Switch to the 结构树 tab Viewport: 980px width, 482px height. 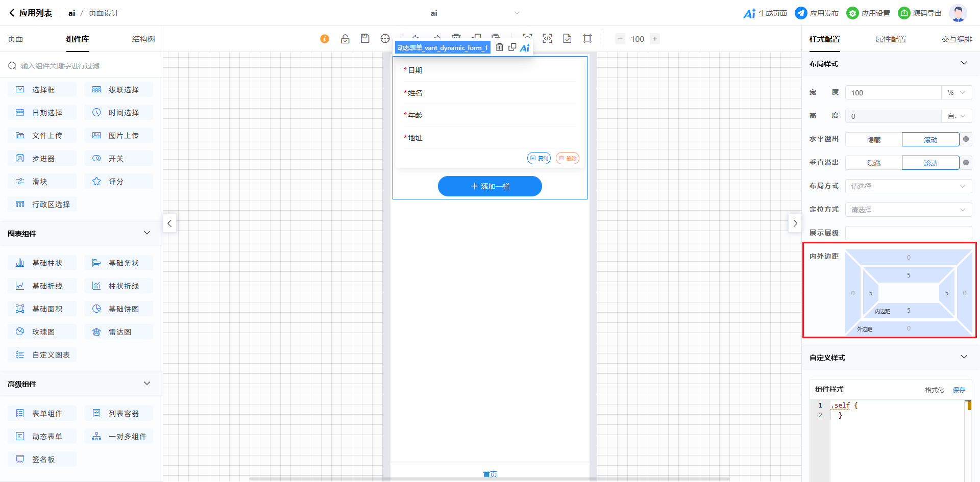coord(143,39)
